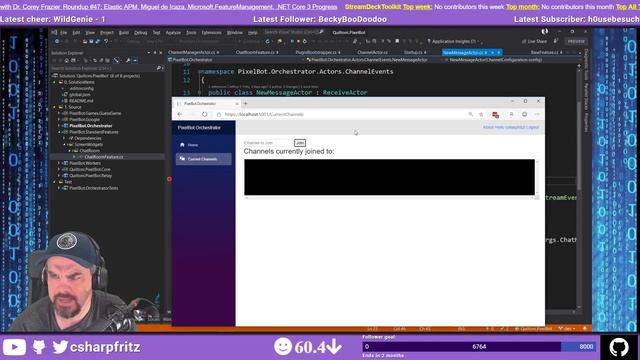Open the Extensions menu in Visual Studio
This screenshot has width=640, height=360.
pos(211,32)
